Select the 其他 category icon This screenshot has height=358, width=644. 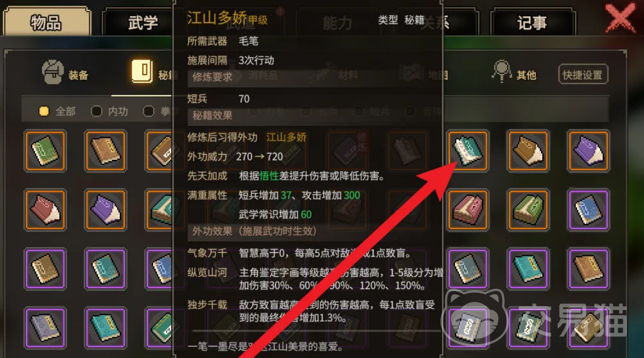(501, 72)
